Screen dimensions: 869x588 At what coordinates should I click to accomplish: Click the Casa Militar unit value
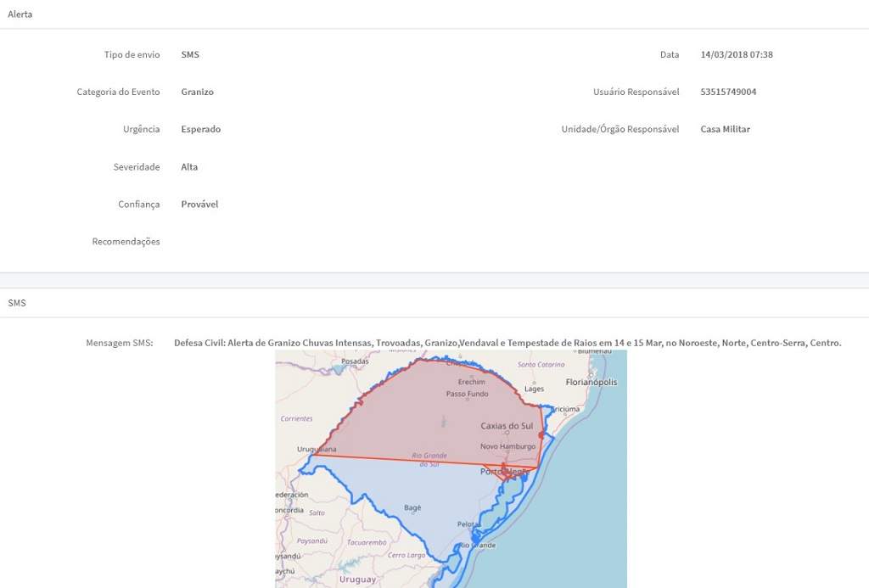725,129
